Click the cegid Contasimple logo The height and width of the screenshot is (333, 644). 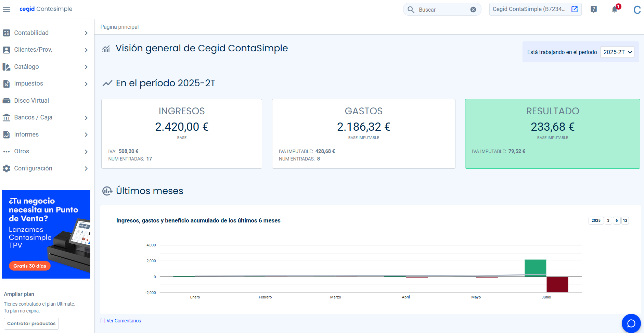46,9
